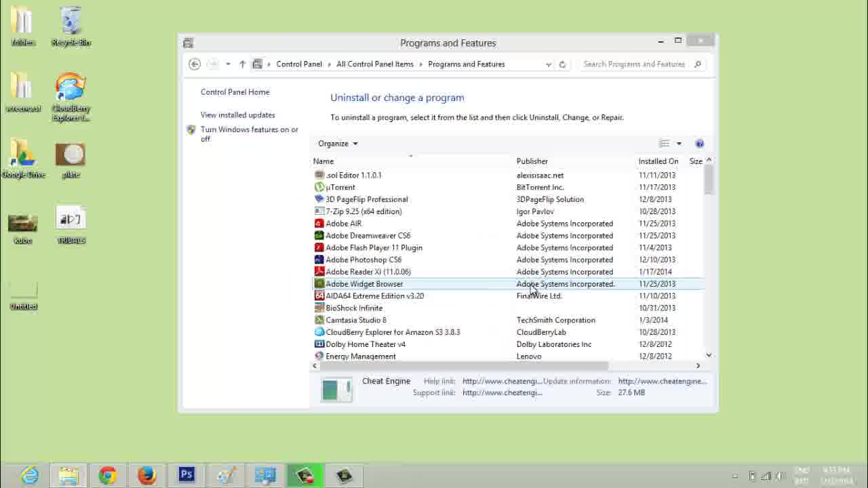Open File Explorer from the taskbar
868x488 pixels.
pyautogui.click(x=68, y=475)
